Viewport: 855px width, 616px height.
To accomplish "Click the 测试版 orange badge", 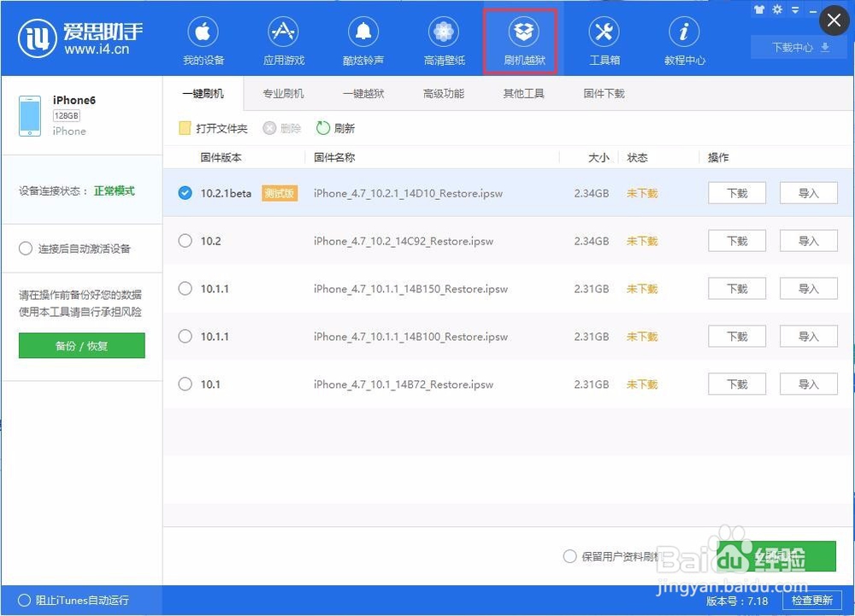I will [x=280, y=193].
